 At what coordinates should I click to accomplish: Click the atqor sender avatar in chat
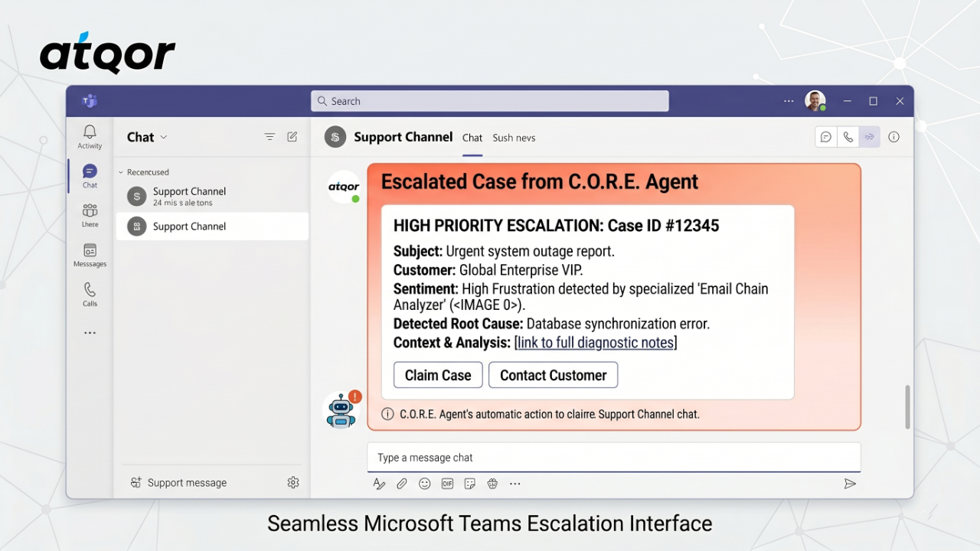[x=344, y=187]
